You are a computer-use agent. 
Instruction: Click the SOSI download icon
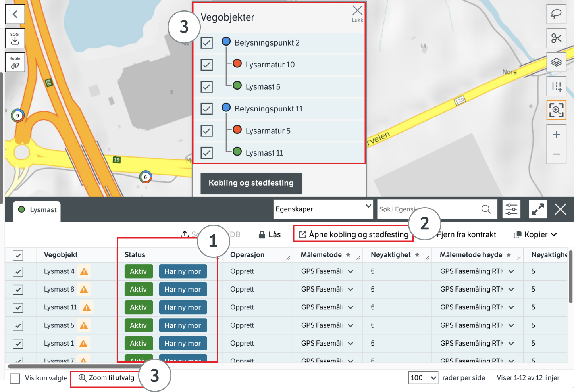[x=15, y=38]
